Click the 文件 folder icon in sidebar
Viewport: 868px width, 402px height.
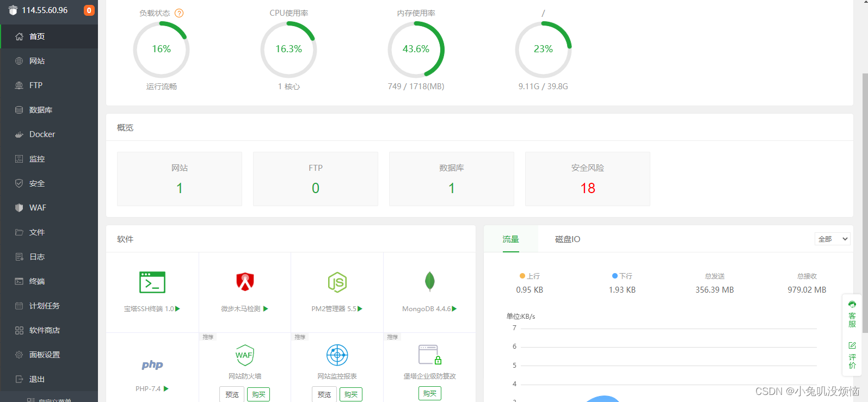tap(19, 232)
